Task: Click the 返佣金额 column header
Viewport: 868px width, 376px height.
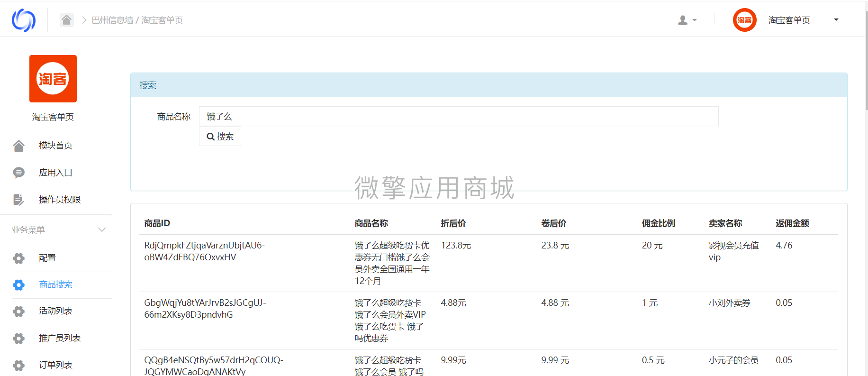Action: point(792,223)
